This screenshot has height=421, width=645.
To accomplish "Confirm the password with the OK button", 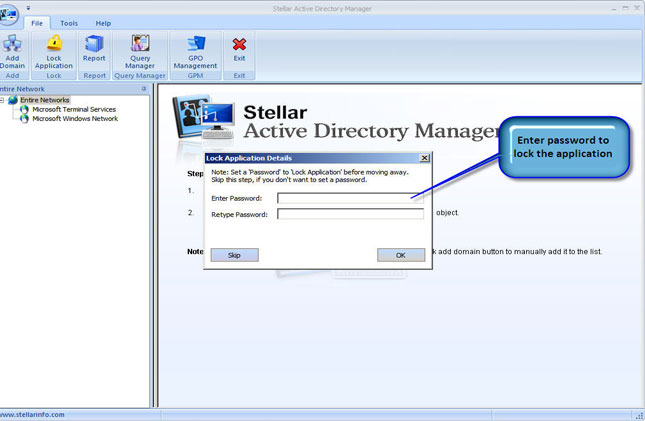I will (400, 255).
